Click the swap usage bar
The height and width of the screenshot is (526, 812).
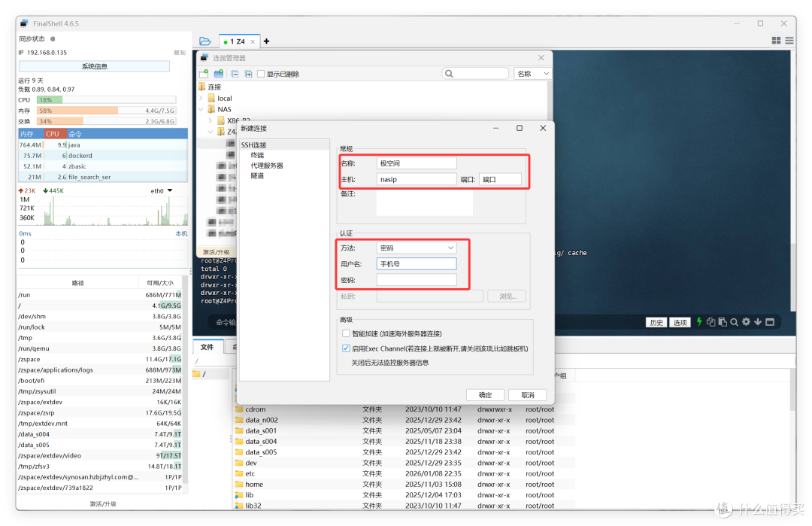[106, 121]
